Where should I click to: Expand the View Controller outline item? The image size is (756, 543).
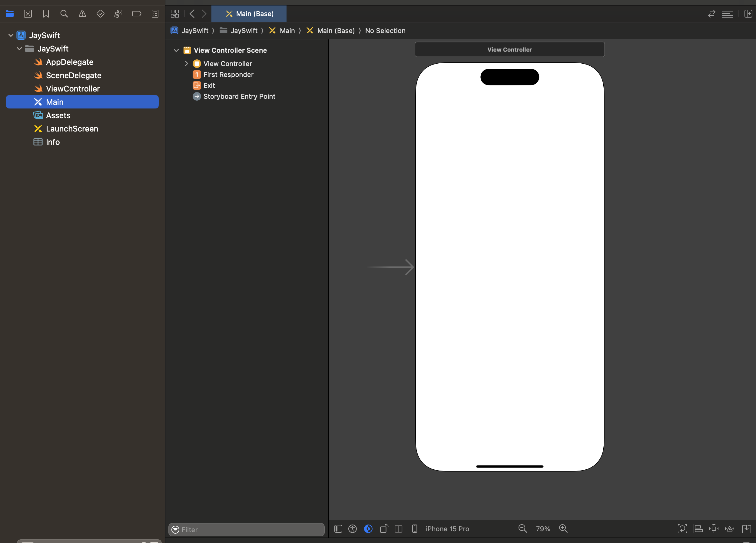[x=186, y=63]
